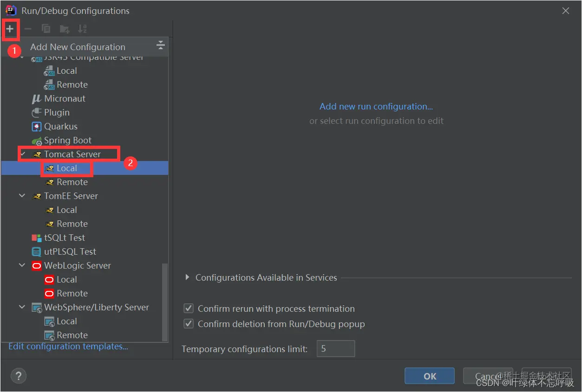Image resolution: width=582 pixels, height=392 pixels.
Task: Click the TomEE Server icon
Action: point(37,196)
